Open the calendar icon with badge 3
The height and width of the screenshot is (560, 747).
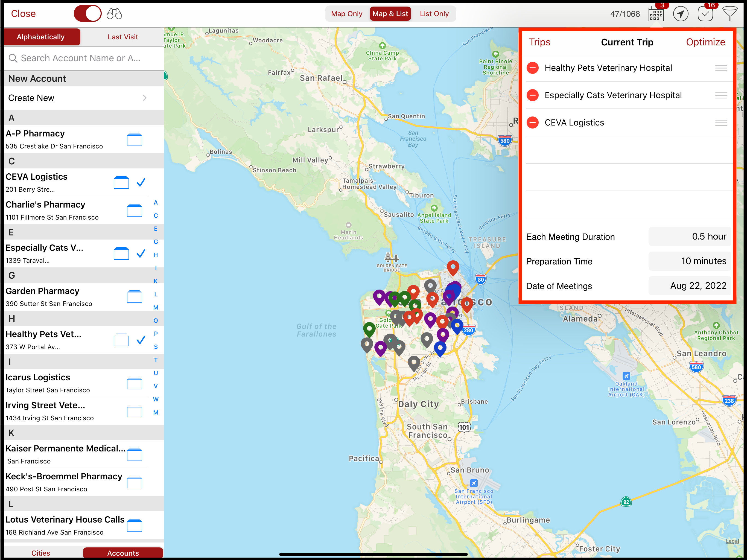pos(656,14)
